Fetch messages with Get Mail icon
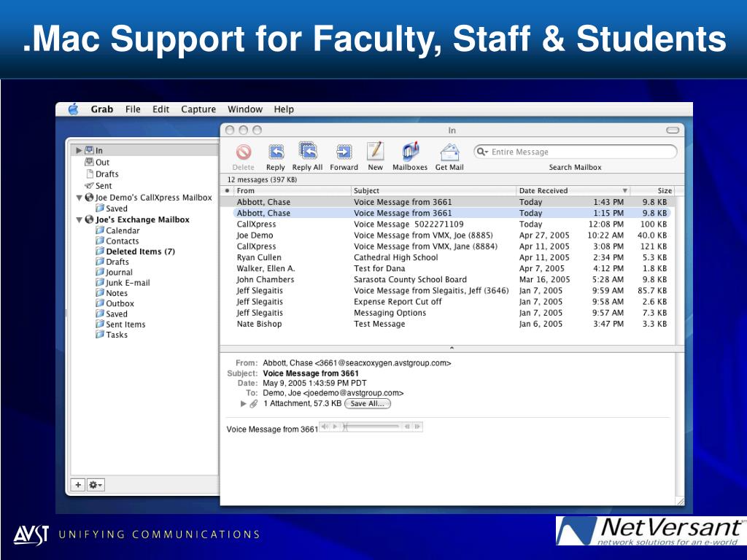This screenshot has width=747, height=560. tap(449, 152)
